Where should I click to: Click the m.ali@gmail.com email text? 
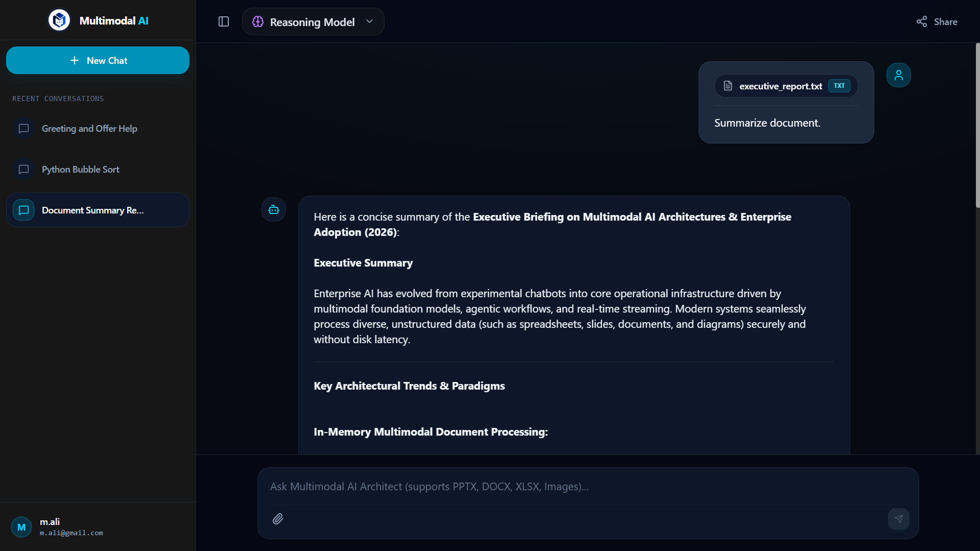tap(71, 533)
